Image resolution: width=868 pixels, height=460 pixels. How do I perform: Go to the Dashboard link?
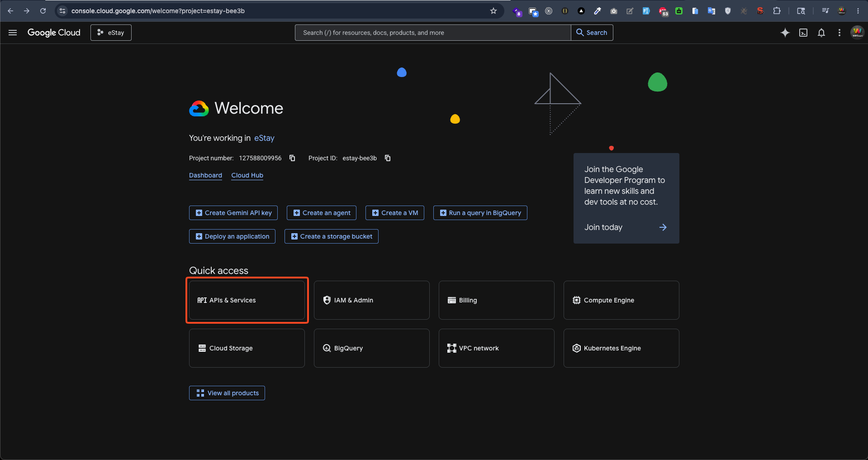pos(205,175)
